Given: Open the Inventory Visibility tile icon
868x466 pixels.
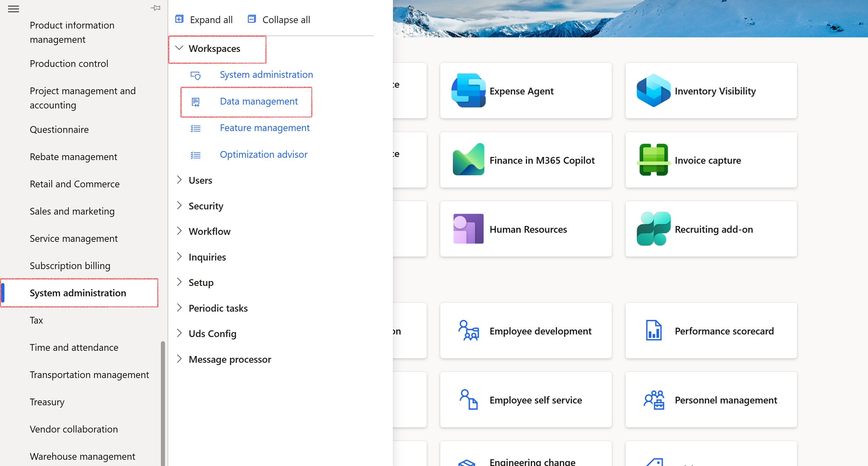Looking at the screenshot, I should click(x=653, y=91).
